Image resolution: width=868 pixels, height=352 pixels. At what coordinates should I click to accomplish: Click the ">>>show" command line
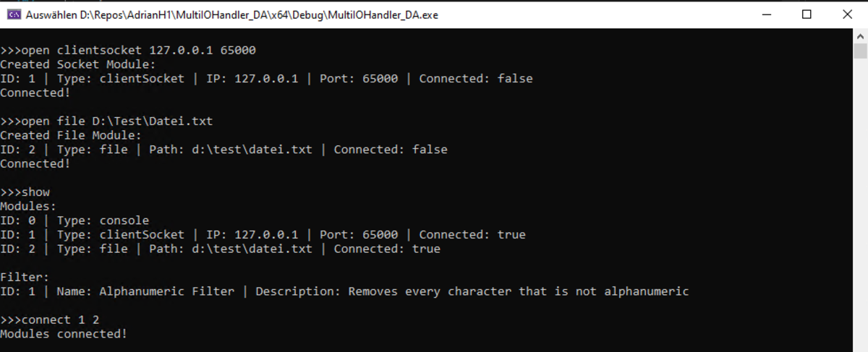25,192
